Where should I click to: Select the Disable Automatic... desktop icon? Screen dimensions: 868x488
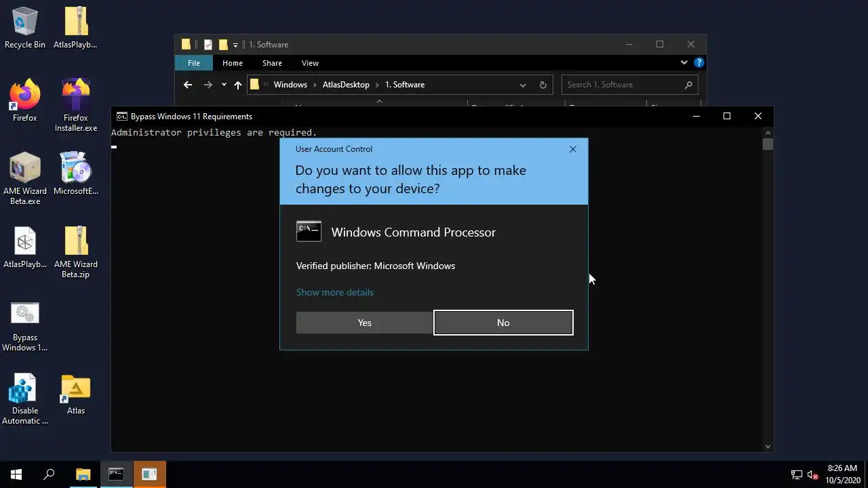(25, 399)
